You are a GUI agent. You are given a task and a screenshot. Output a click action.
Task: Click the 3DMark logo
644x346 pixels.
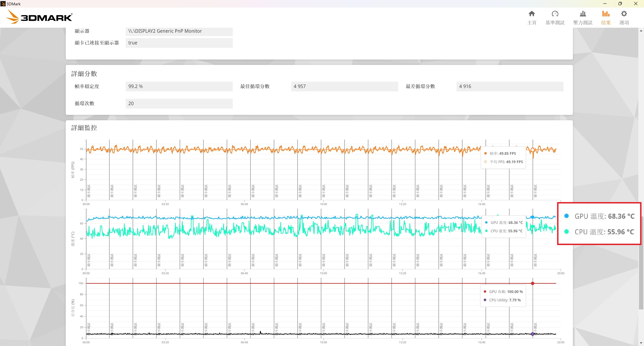(39, 17)
